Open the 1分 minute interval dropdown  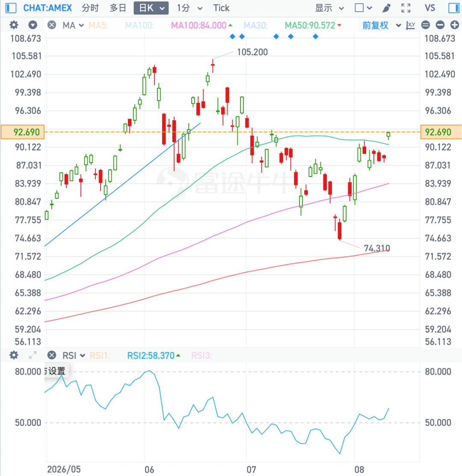[190, 8]
